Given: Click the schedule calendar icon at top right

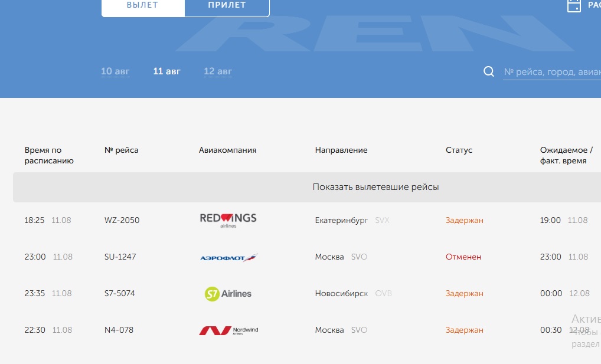Looking at the screenshot, I should pyautogui.click(x=574, y=6).
